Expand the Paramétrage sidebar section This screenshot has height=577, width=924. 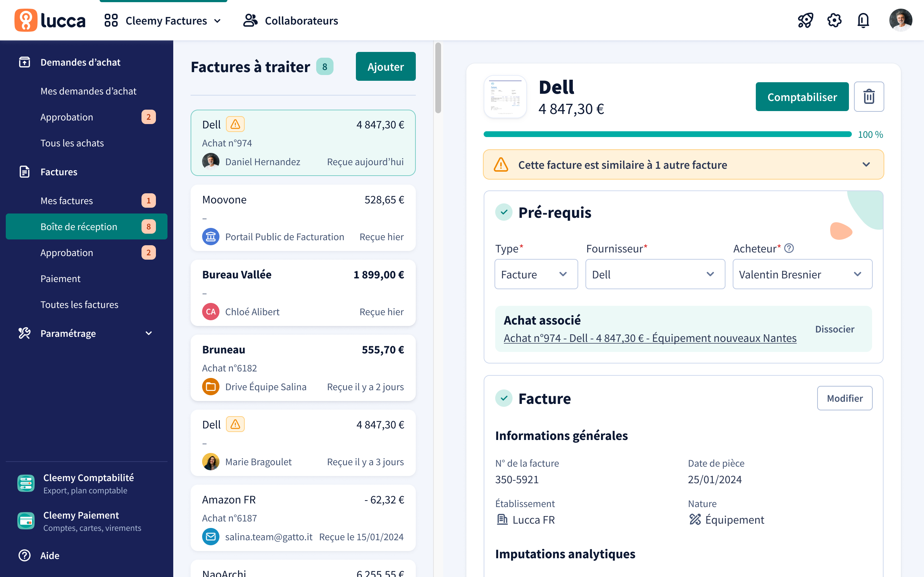point(86,333)
